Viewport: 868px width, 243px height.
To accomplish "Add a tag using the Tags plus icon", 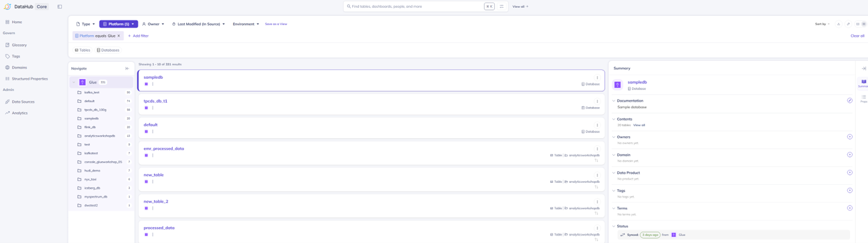I will tap(850, 190).
